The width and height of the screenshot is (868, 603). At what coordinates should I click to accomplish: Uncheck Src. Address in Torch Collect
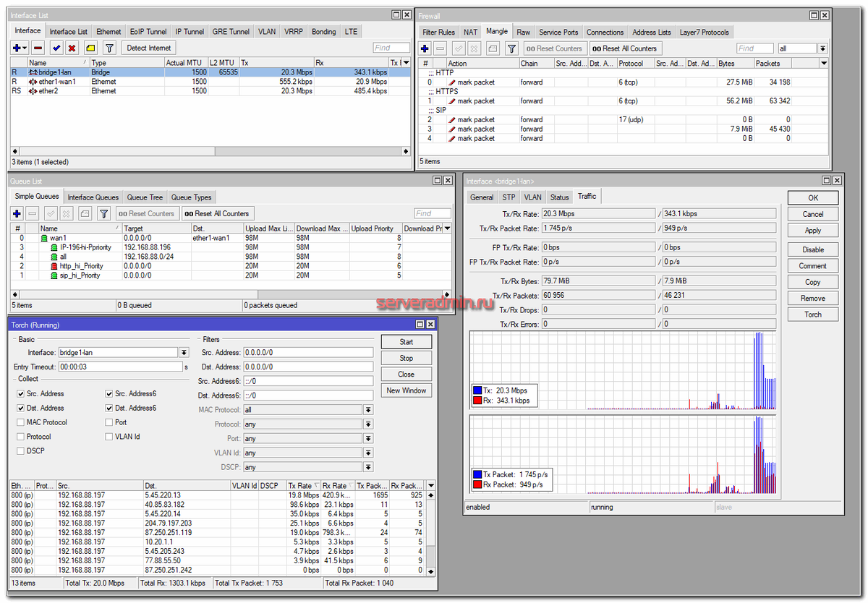[x=20, y=394]
